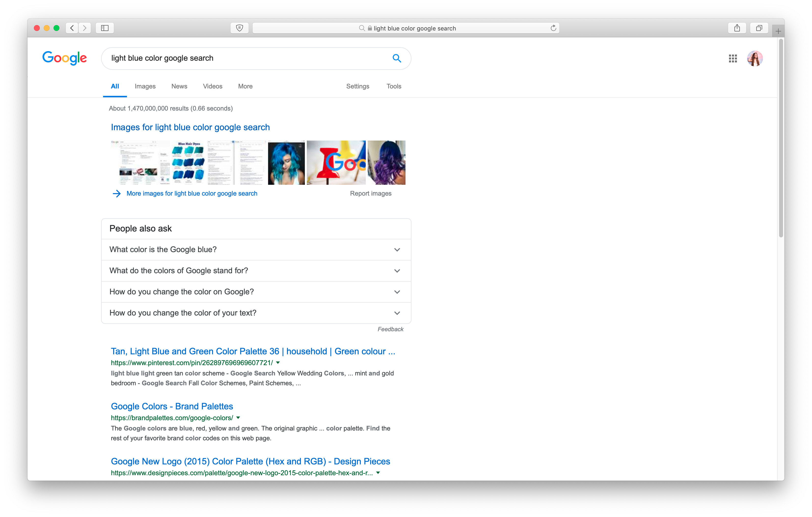Image resolution: width=812 pixels, height=517 pixels.
Task: Select the Videos search tab
Action: coord(212,86)
